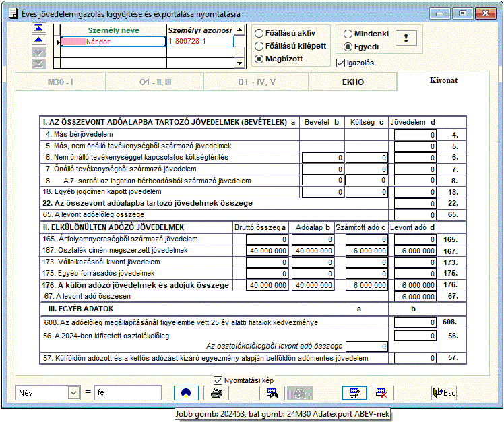Click the greyed-out search again icon
The width and height of the screenshot is (504, 422).
pos(300,393)
